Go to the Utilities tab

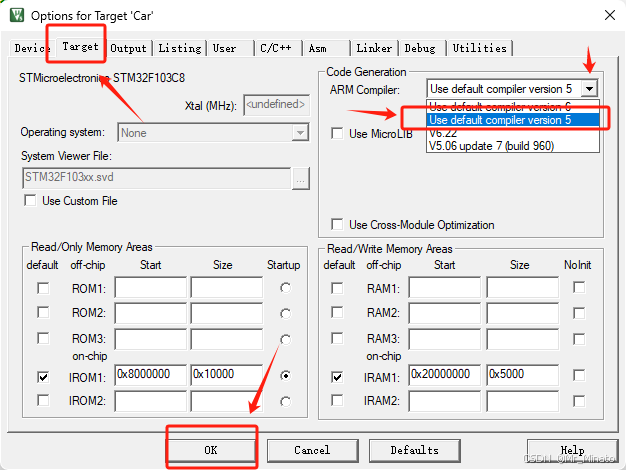tap(479, 48)
